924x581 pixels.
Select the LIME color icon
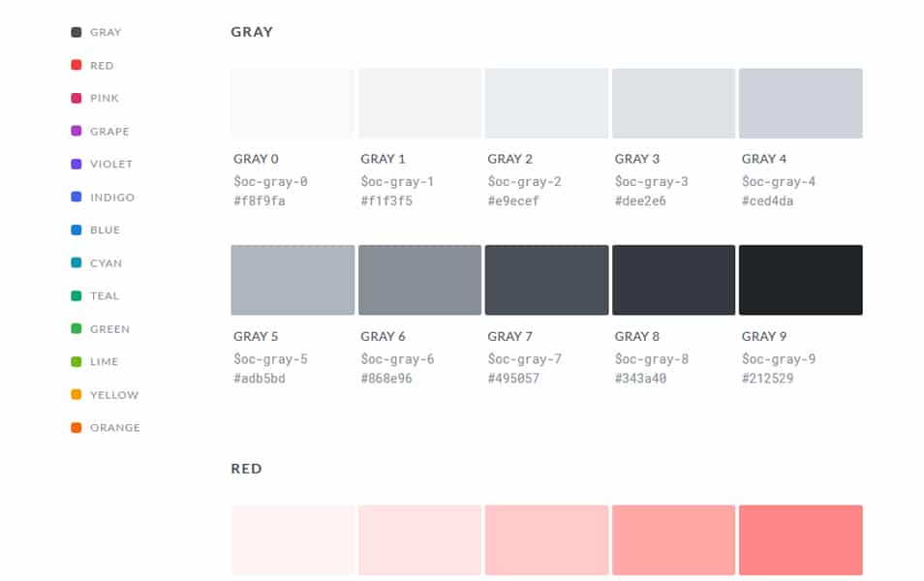(x=76, y=361)
